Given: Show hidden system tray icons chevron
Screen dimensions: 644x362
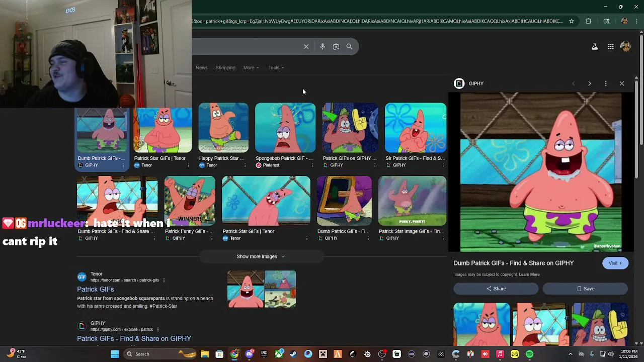Looking at the screenshot, I should pos(570,354).
